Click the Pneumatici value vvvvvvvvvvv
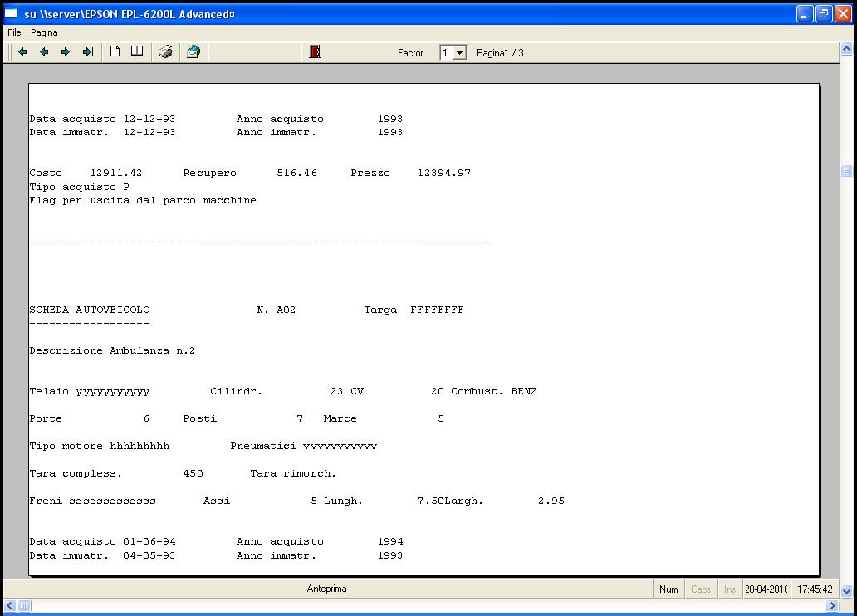Image resolution: width=857 pixels, height=616 pixels. (x=340, y=447)
